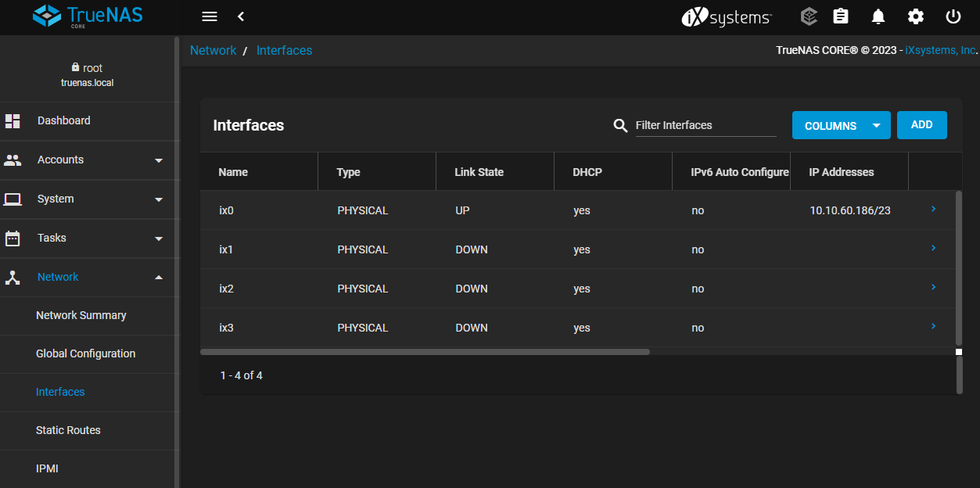Expand the Tasks menu arrow

click(159, 239)
